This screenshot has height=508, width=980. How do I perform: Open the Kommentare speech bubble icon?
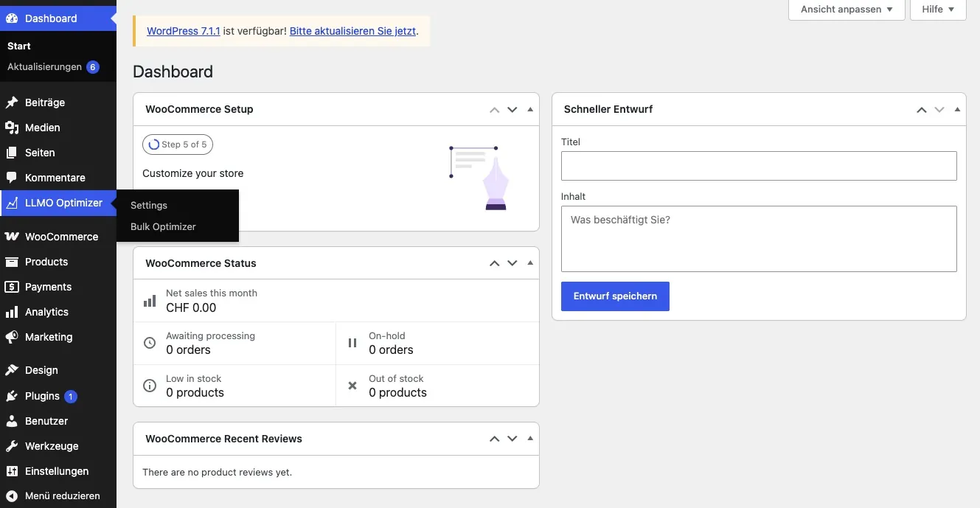[12, 178]
